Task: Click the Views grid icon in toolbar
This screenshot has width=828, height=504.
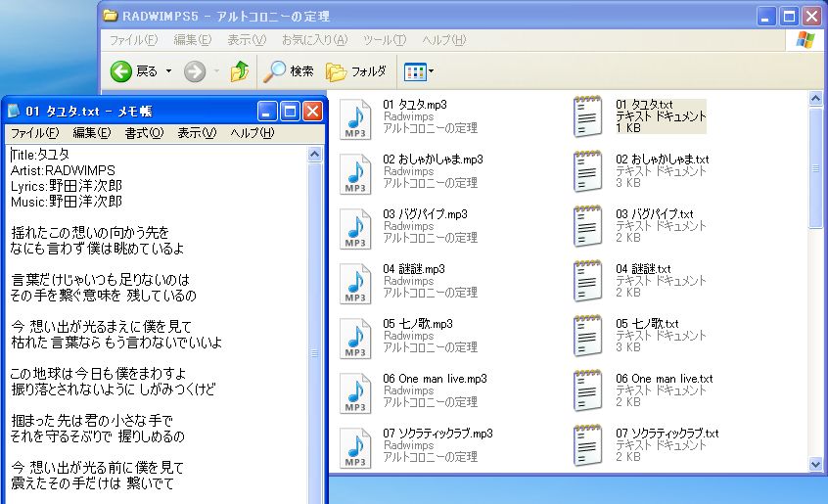Action: (x=415, y=71)
